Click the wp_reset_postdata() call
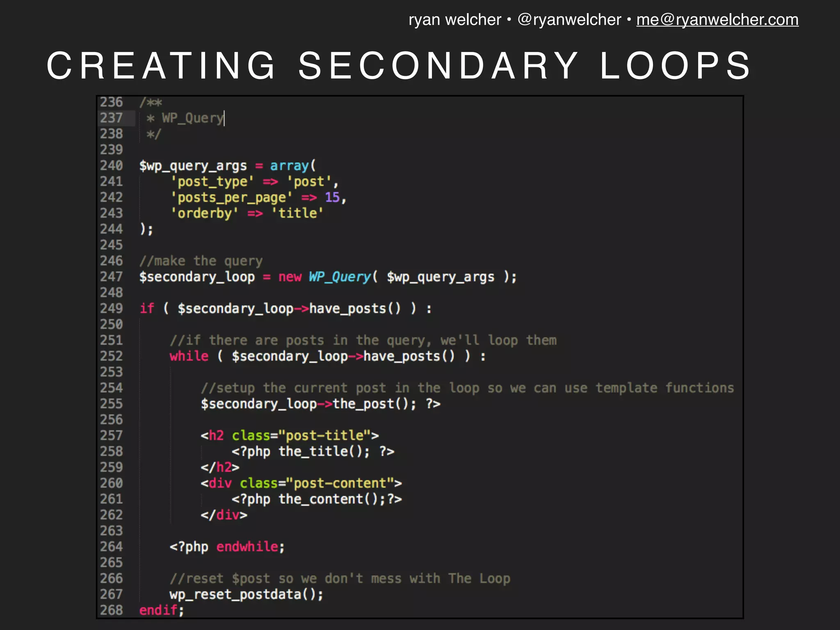840x630 pixels. point(246,594)
